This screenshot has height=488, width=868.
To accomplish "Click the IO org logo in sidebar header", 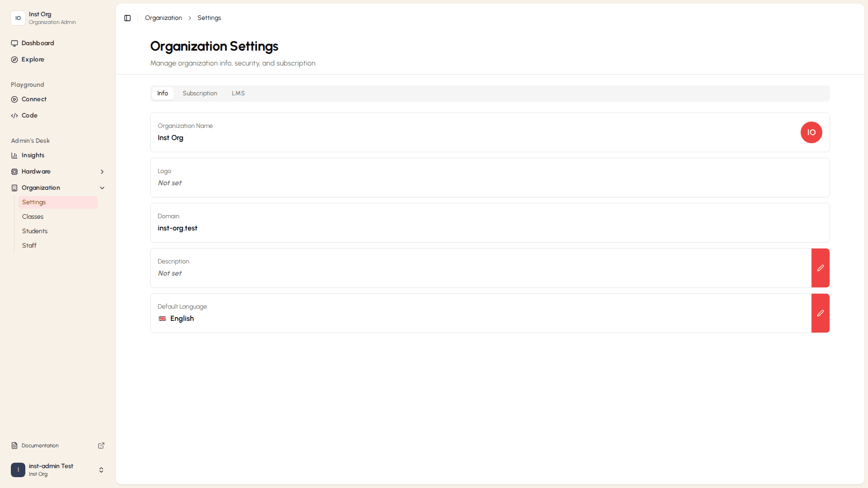I will point(18,18).
